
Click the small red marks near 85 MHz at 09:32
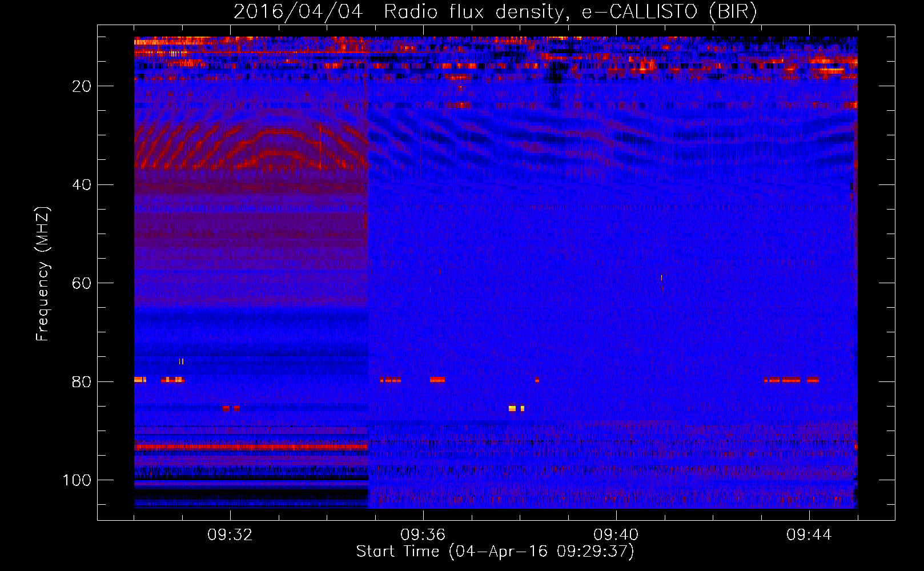(x=231, y=408)
